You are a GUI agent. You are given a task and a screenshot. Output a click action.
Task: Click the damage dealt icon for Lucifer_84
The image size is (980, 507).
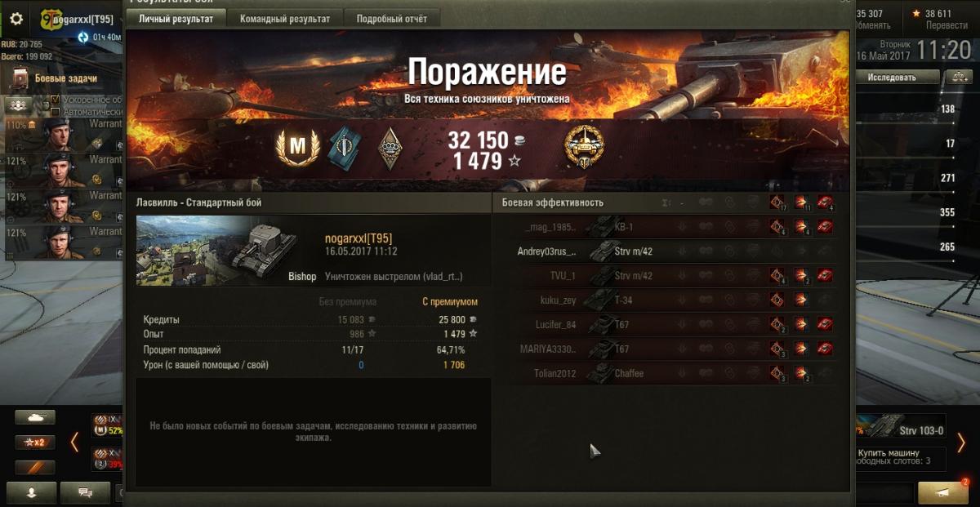click(801, 325)
